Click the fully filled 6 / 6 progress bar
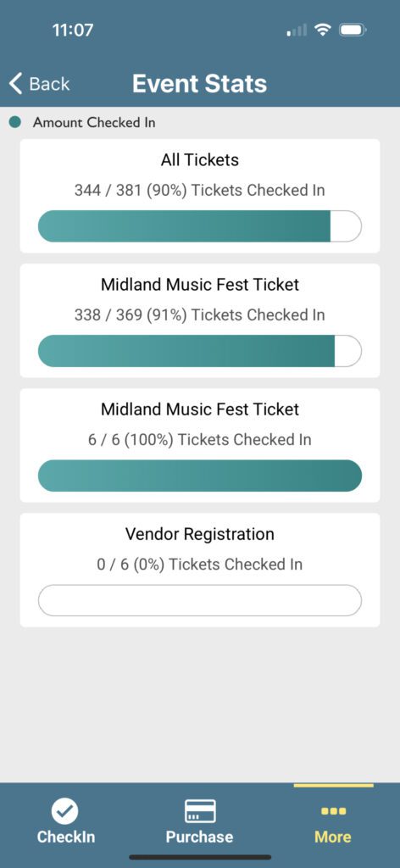This screenshot has height=868, width=400. tap(200, 476)
